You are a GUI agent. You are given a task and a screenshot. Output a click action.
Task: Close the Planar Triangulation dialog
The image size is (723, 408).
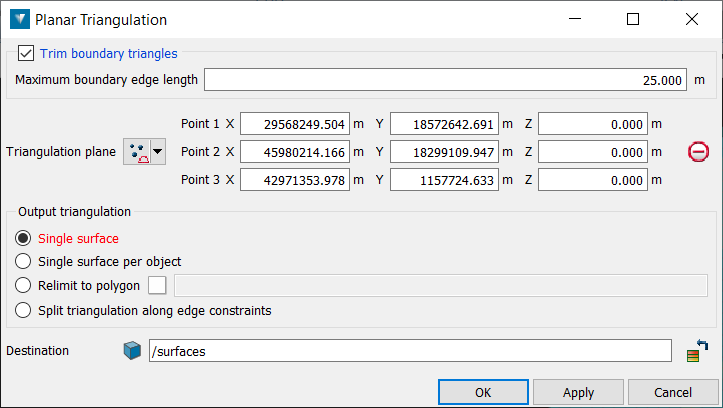692,19
